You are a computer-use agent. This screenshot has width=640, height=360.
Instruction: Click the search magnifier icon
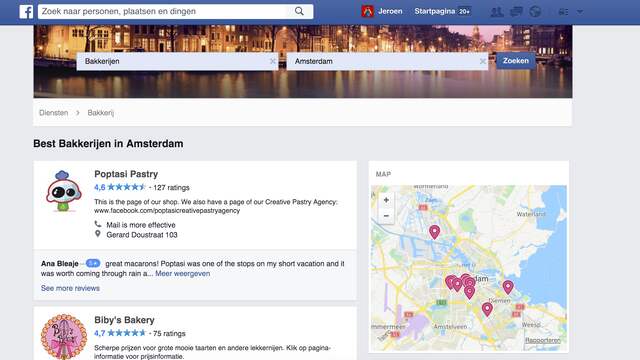tap(299, 11)
